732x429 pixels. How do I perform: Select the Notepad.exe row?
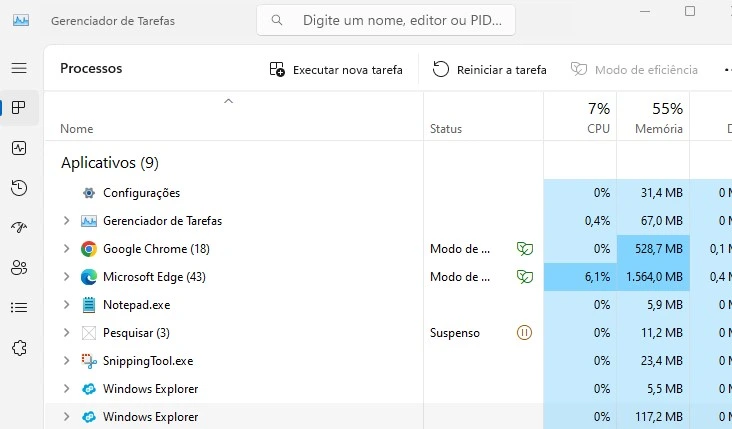pos(388,305)
